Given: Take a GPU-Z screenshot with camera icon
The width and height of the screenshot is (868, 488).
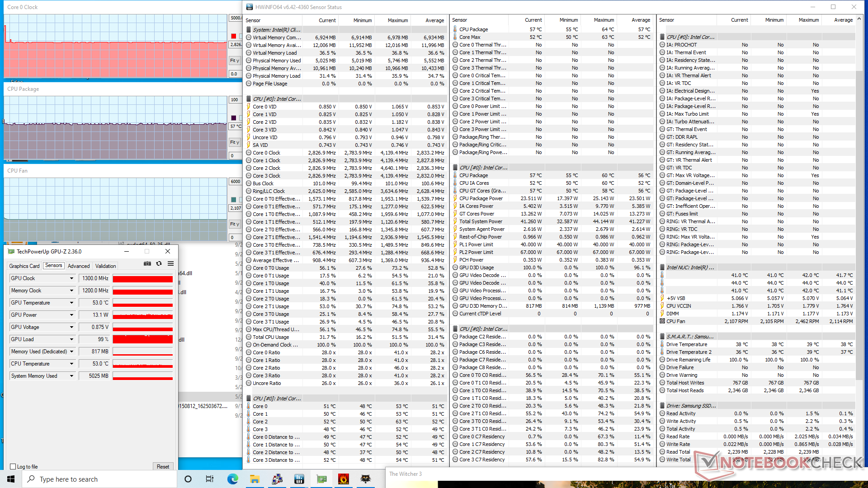Looking at the screenshot, I should click(x=147, y=263).
